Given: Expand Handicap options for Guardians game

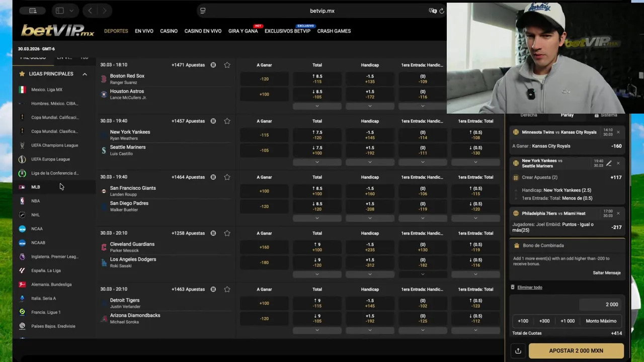Looking at the screenshot, I should coord(370,274).
